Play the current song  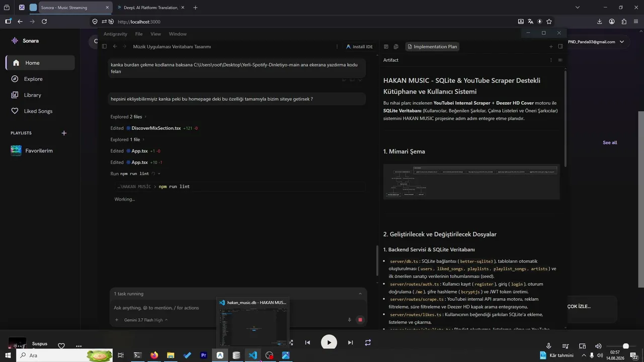point(329,343)
